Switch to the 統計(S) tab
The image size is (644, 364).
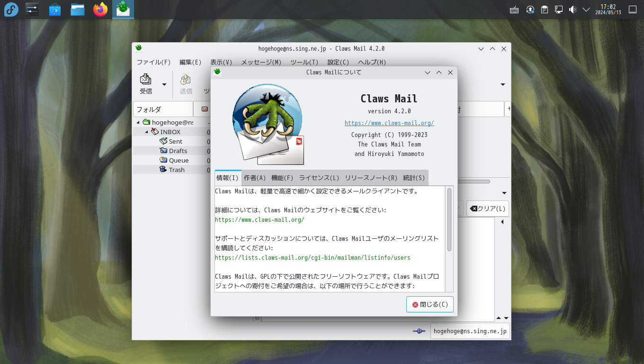(414, 178)
